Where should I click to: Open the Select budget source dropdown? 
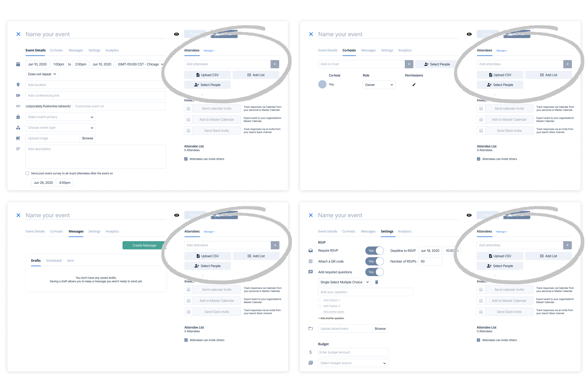pos(353,363)
